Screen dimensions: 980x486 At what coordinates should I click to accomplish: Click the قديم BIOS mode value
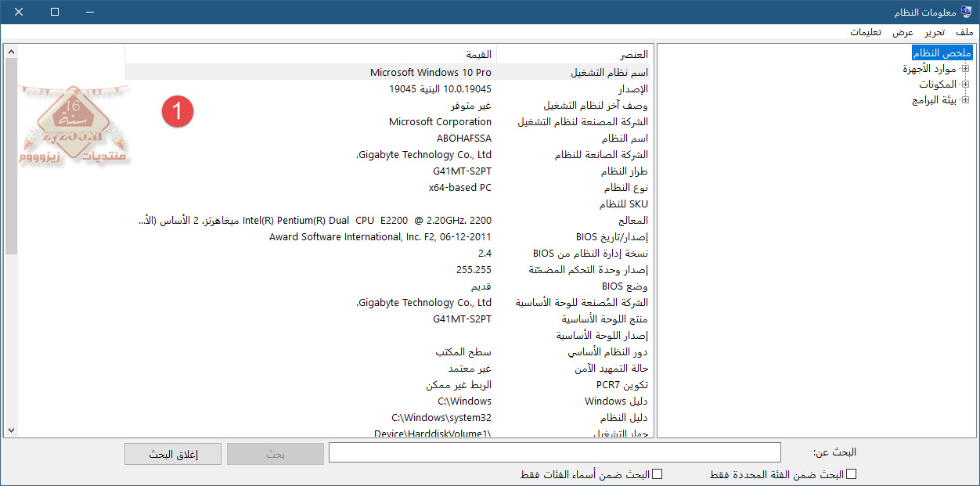tap(481, 286)
